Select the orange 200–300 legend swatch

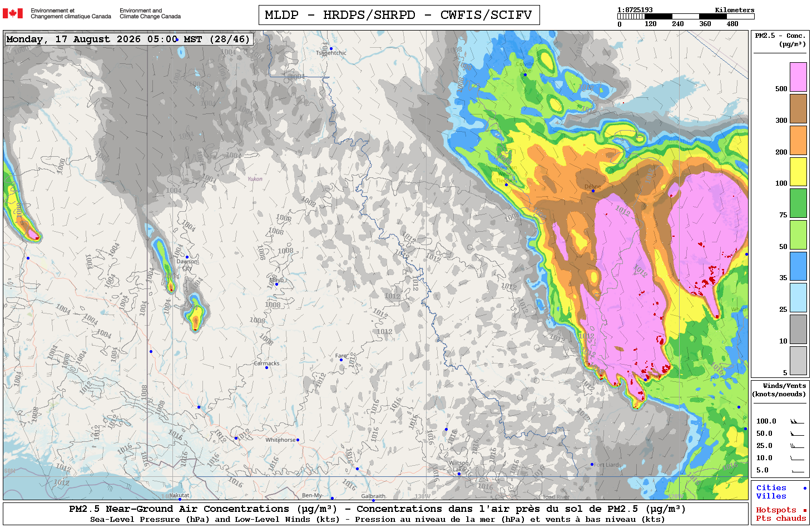[798, 140]
